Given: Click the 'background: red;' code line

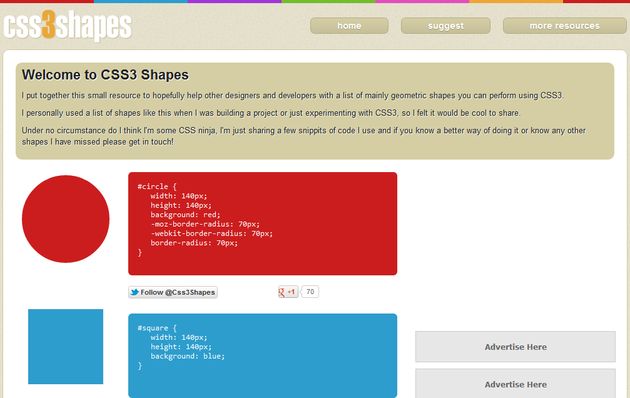Looking at the screenshot, I should (x=185, y=214).
